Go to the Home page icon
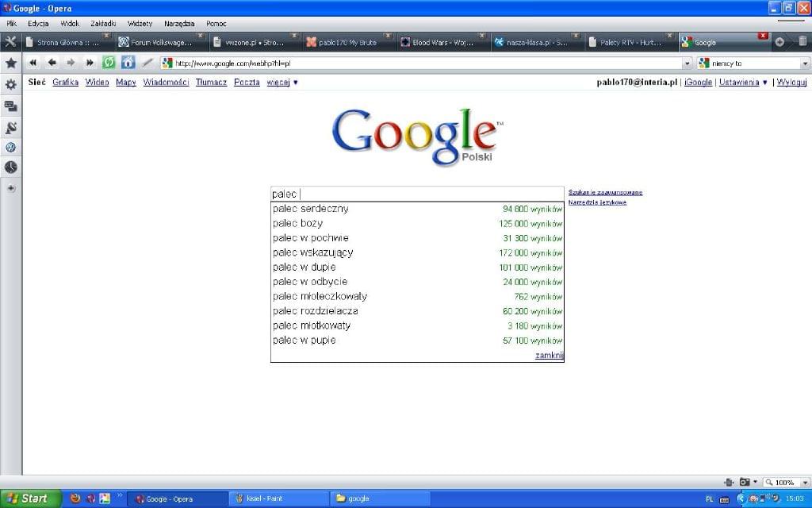Screen dimensions: 812x508 (128, 63)
